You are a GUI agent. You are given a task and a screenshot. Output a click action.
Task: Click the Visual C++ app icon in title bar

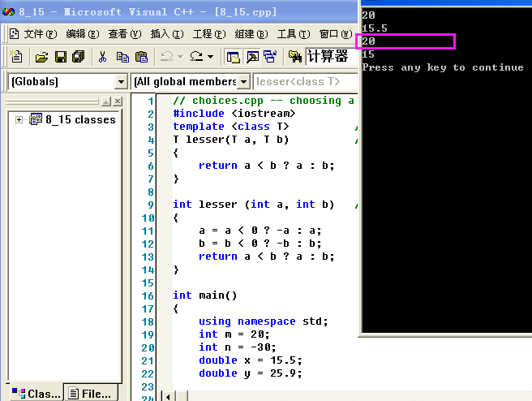pyautogui.click(x=8, y=12)
